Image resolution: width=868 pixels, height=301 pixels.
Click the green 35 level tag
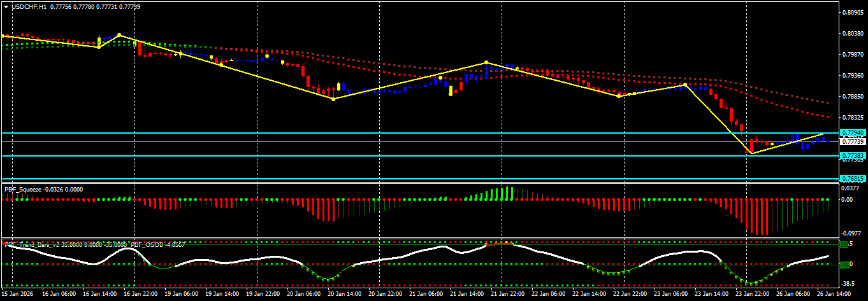tap(844, 244)
